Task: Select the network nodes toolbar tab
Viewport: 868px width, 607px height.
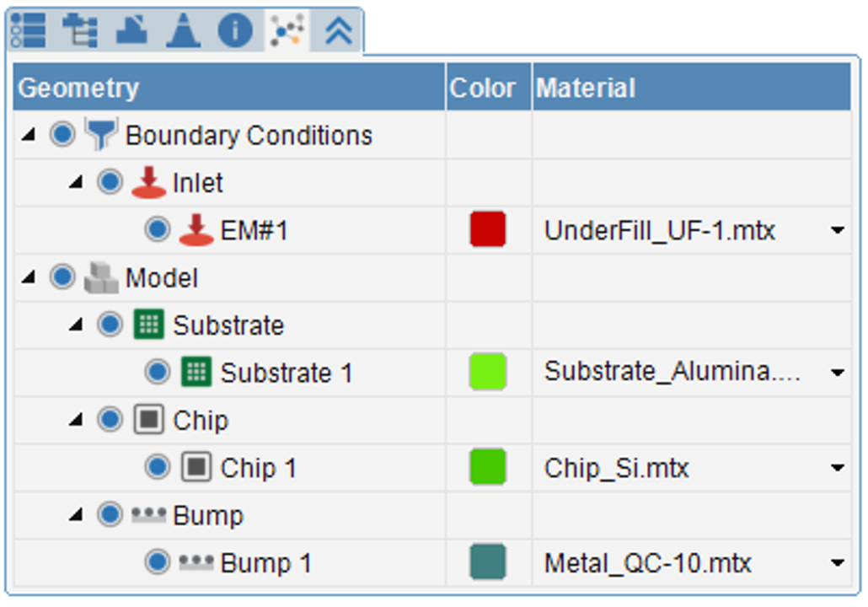Action: (287, 30)
